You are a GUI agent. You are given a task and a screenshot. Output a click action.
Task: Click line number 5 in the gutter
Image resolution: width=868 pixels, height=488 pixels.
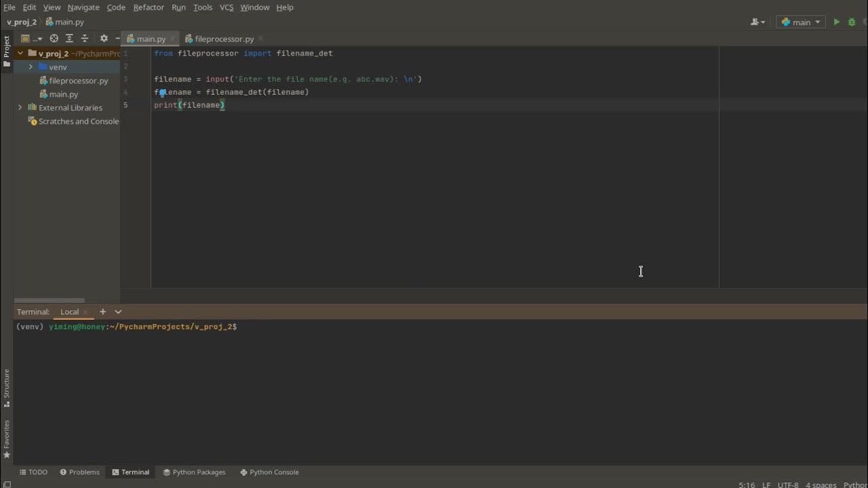tap(125, 105)
